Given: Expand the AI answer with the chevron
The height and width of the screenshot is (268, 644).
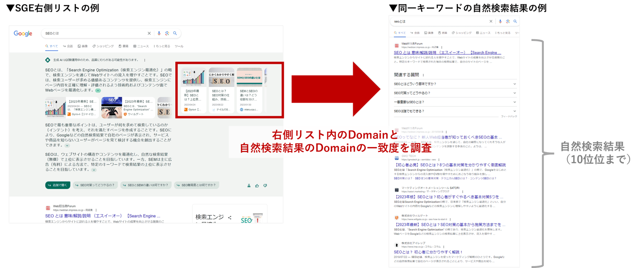Looking at the screenshot, I should click(97, 91).
